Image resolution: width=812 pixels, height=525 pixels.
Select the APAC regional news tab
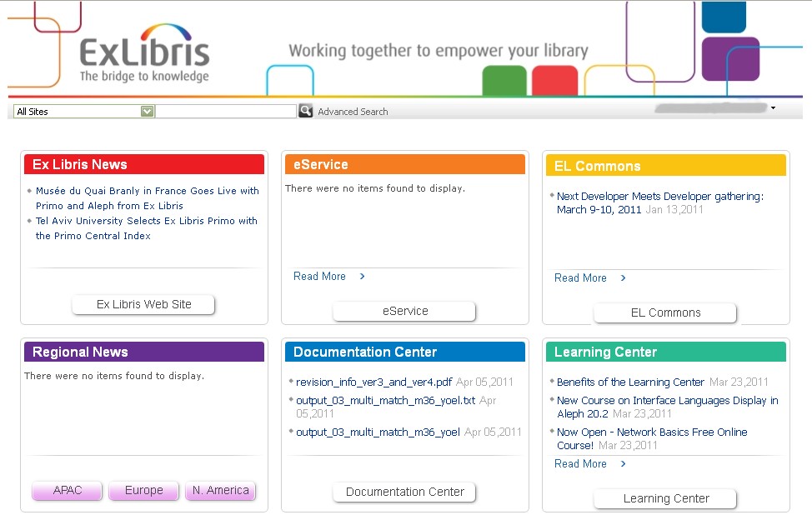pos(68,491)
